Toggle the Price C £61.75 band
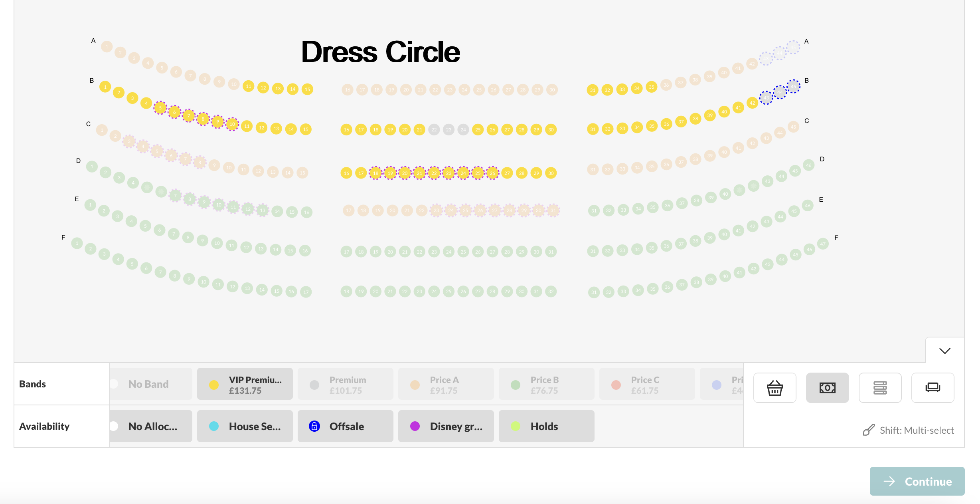The height and width of the screenshot is (504, 980). point(647,384)
